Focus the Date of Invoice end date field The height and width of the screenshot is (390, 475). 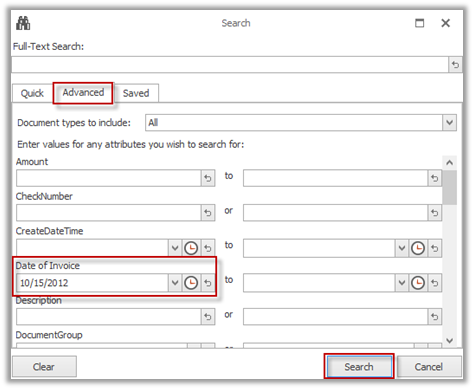point(319,283)
